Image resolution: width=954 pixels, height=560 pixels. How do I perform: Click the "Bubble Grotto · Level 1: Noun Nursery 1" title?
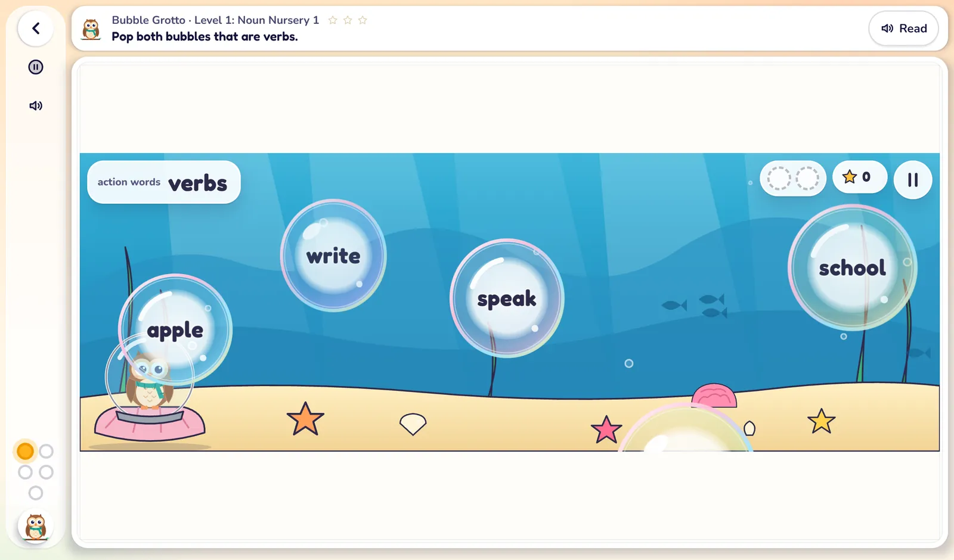click(x=215, y=20)
